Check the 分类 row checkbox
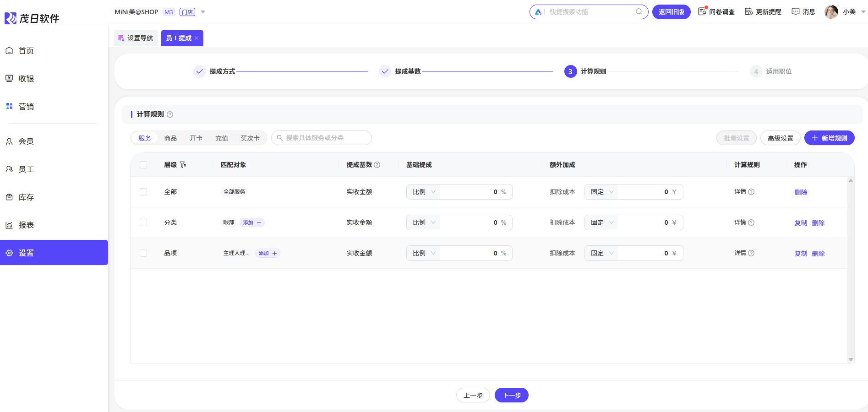 143,222
